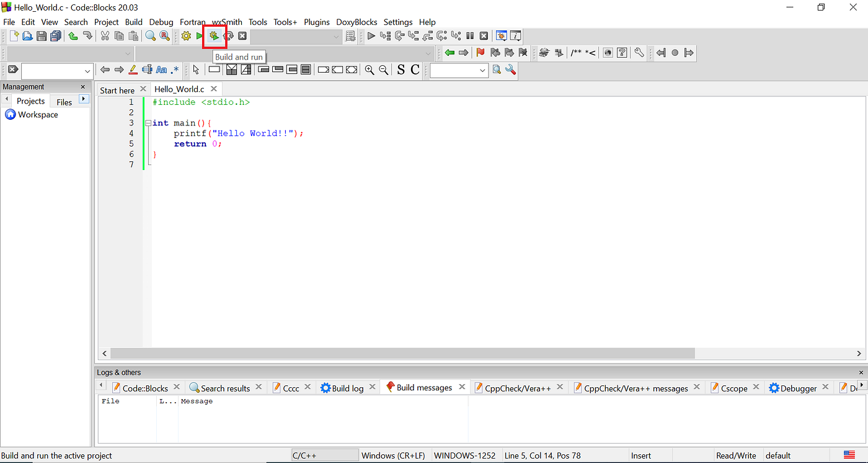Click the Zoom in magnifier icon

(x=370, y=70)
